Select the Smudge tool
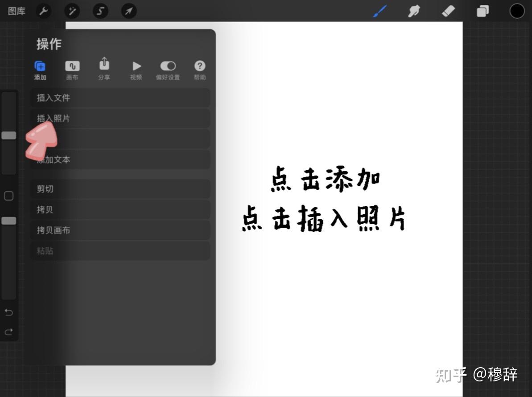532x397 pixels. pyautogui.click(x=414, y=11)
